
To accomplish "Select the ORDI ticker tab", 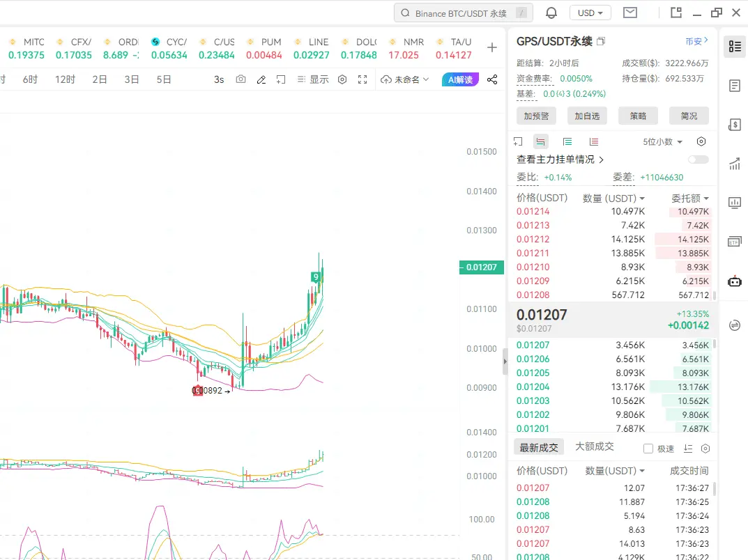I will point(121,48).
